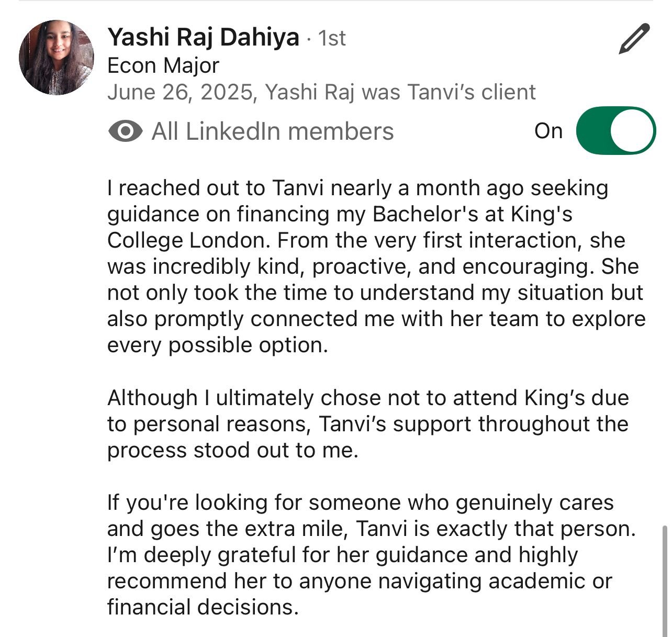The image size is (672, 637).
Task: Turn off the recommendation visibility switch
Action: (615, 131)
